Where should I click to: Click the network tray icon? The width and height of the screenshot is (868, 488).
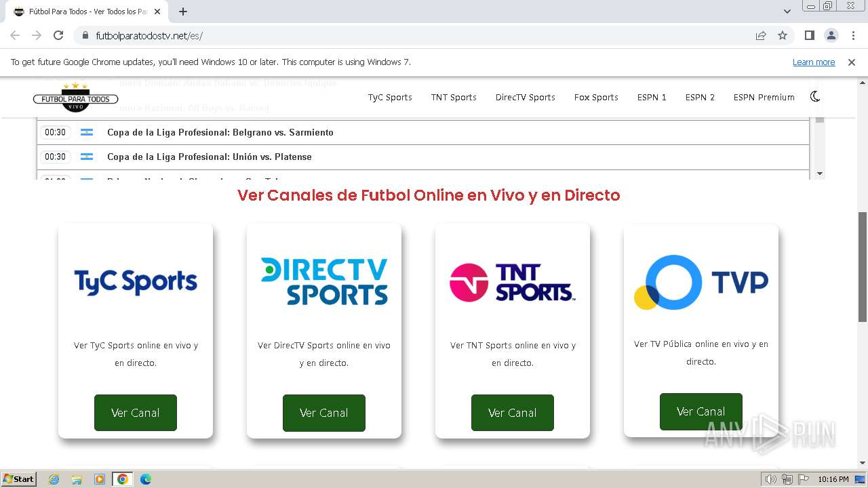pyautogui.click(x=787, y=479)
